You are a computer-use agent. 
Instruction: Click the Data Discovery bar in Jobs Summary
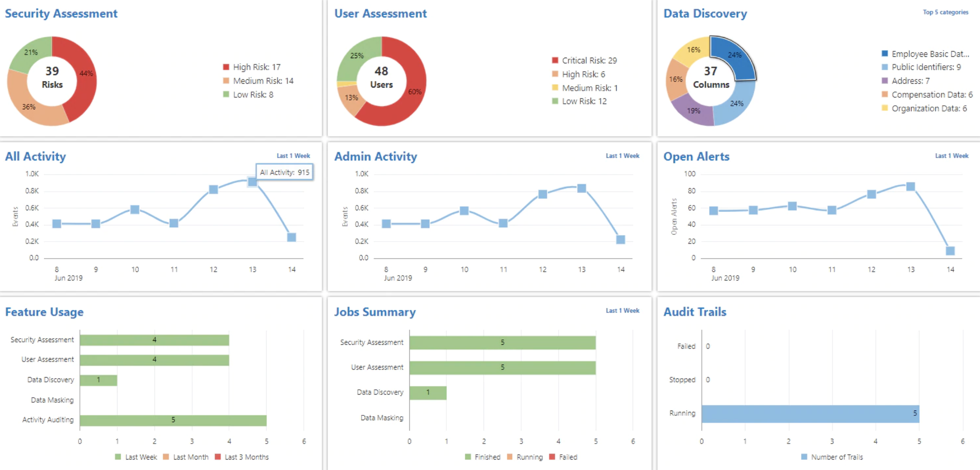pos(428,393)
